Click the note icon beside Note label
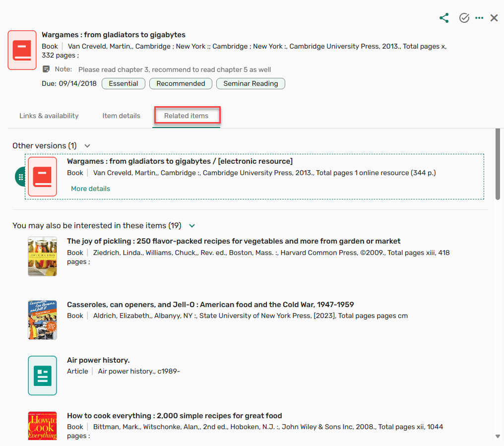This screenshot has height=446, width=504. [x=46, y=69]
